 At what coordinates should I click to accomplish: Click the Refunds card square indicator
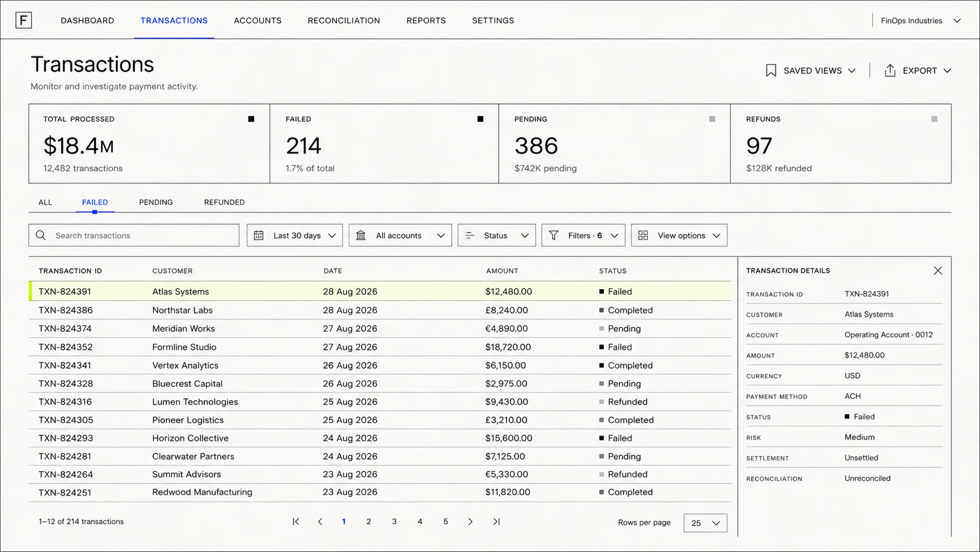(934, 119)
